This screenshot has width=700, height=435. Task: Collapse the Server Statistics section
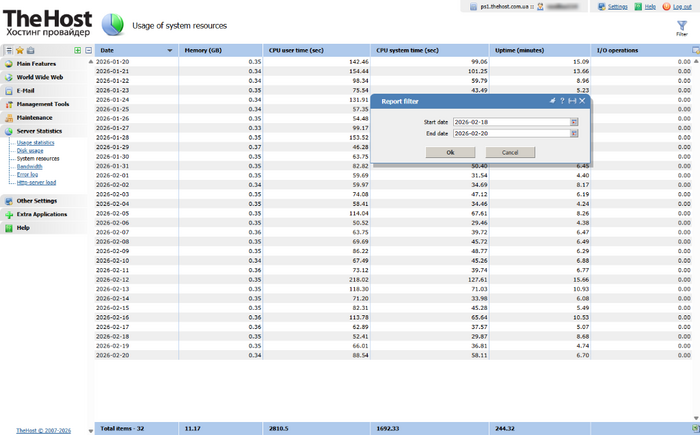pyautogui.click(x=39, y=131)
